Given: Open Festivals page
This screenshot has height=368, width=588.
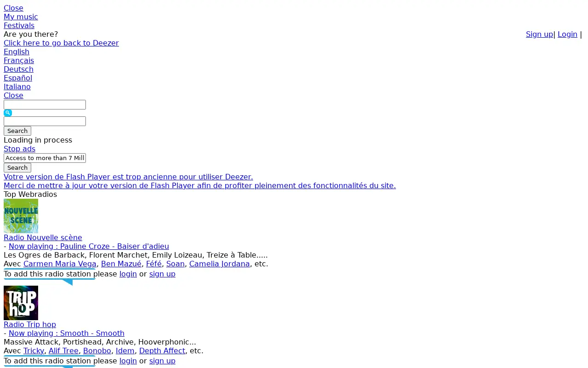Looking at the screenshot, I should point(19,25).
